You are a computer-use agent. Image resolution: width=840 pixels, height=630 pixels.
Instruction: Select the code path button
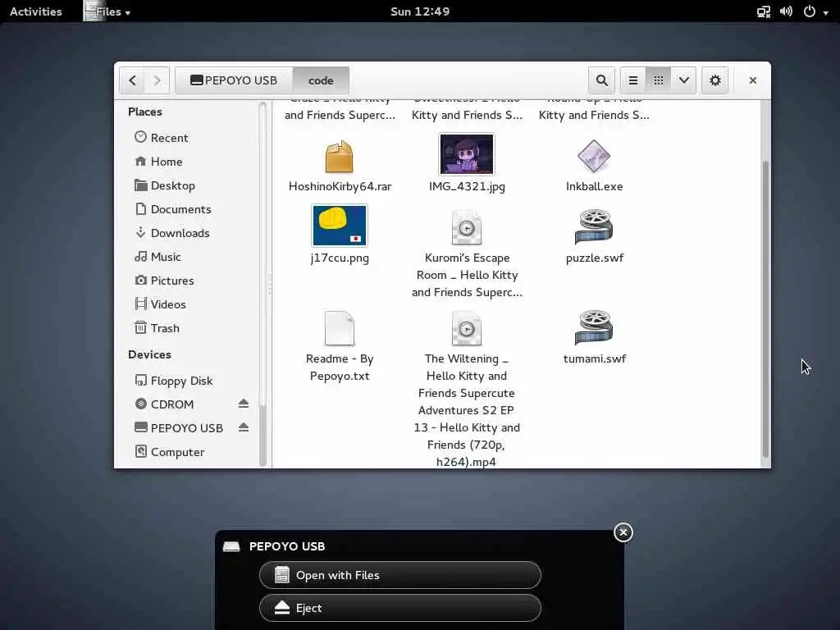pyautogui.click(x=321, y=80)
